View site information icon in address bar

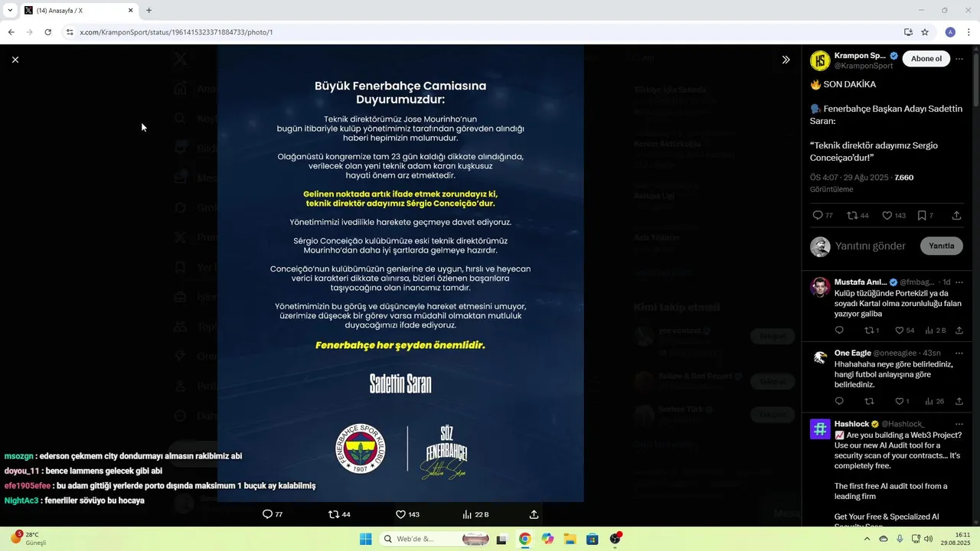click(69, 32)
